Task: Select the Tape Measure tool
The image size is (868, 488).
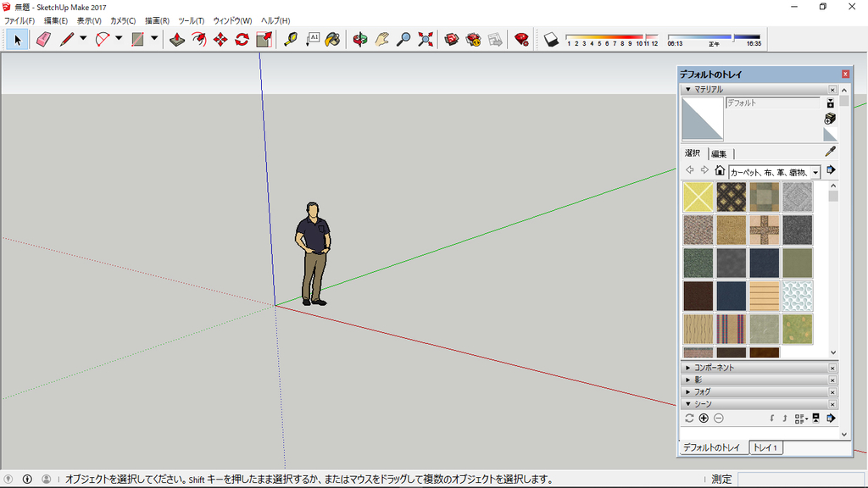Action: click(x=291, y=40)
